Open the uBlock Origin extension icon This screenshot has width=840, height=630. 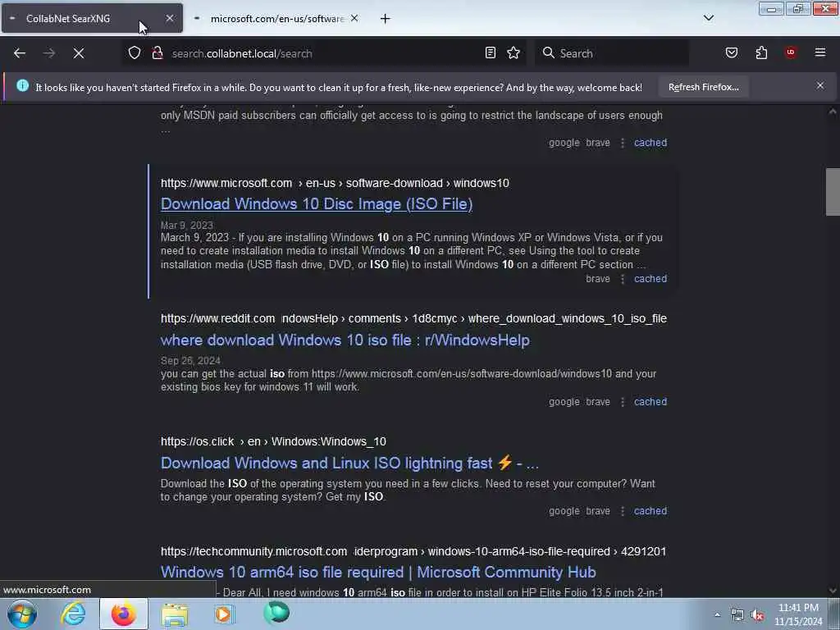coord(790,52)
